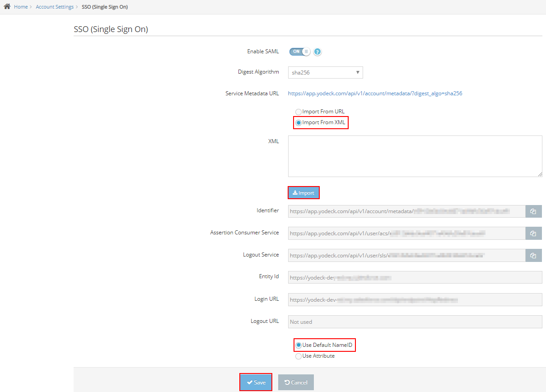Focus the Entity Id field
This screenshot has width=546, height=392.
pyautogui.click(x=415, y=277)
